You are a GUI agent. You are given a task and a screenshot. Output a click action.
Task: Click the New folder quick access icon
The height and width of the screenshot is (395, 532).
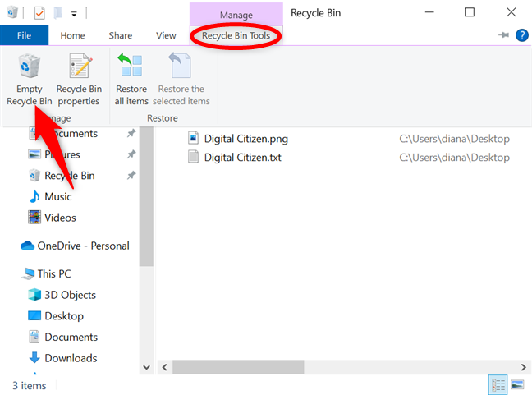click(58, 13)
